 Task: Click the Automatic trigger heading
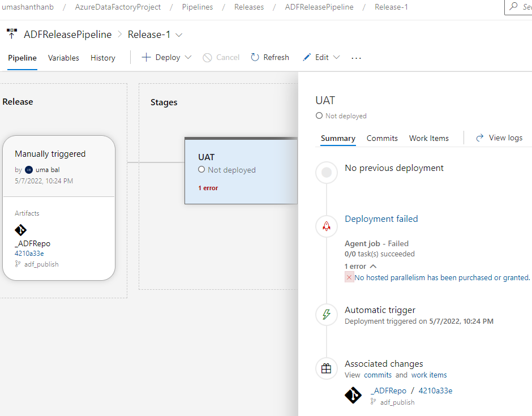click(x=380, y=310)
